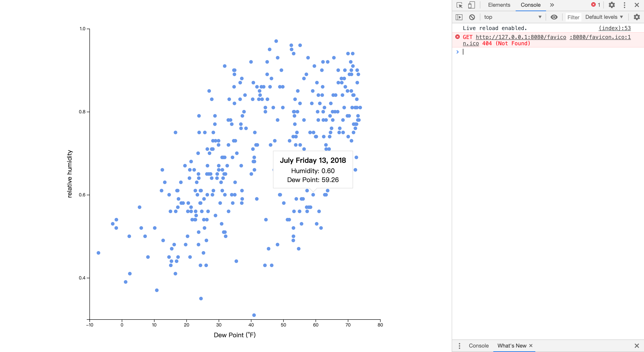Switch to the Elements tab
The width and height of the screenshot is (644, 352).
pos(499,5)
